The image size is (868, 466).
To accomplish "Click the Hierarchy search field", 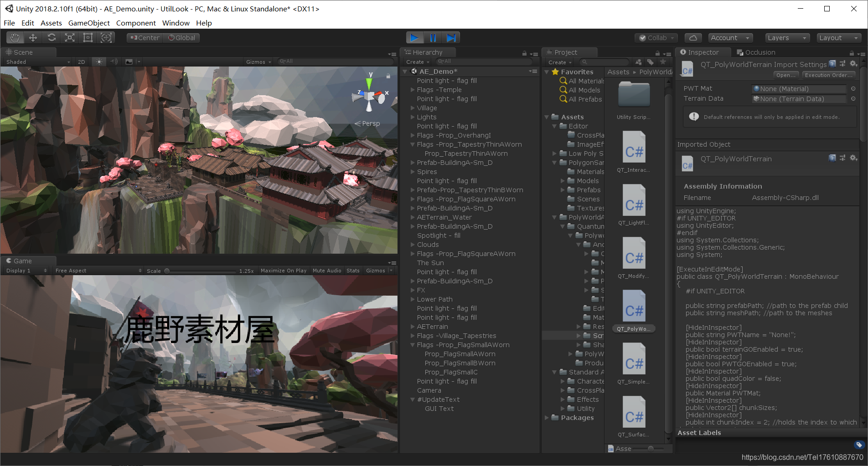I will pyautogui.click(x=484, y=61).
